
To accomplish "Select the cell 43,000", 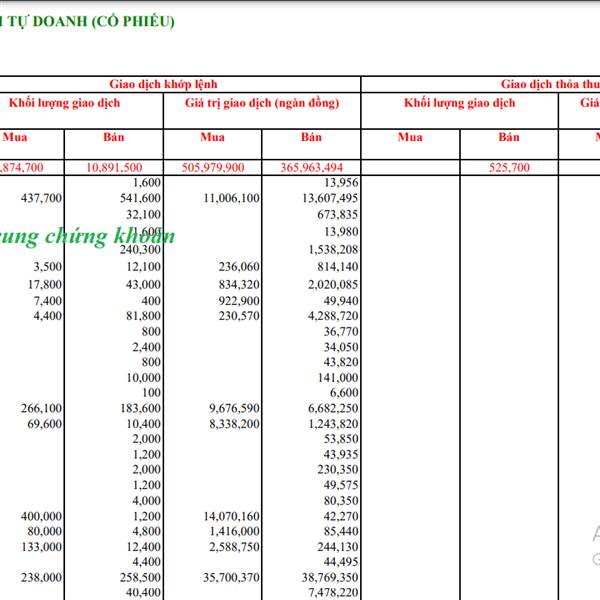I will [x=143, y=285].
